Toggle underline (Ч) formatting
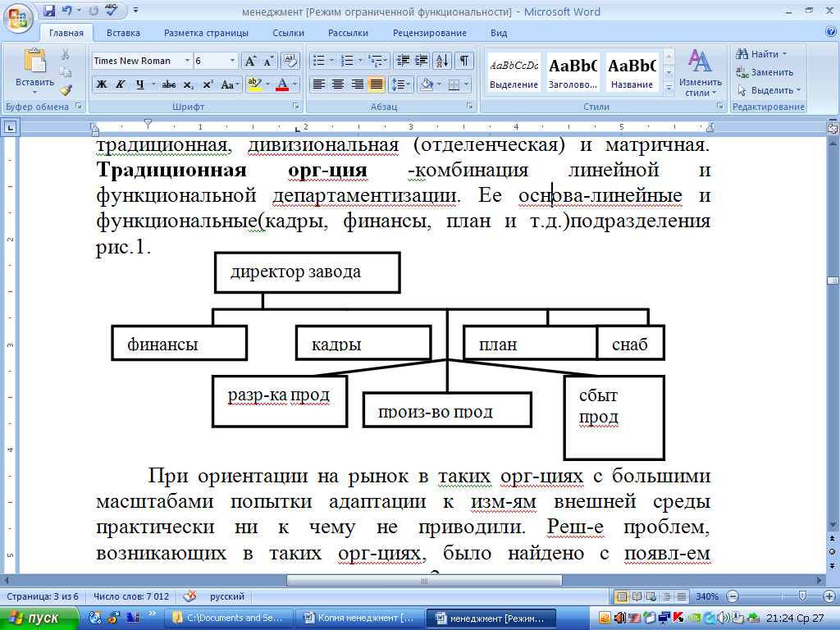 point(139,84)
